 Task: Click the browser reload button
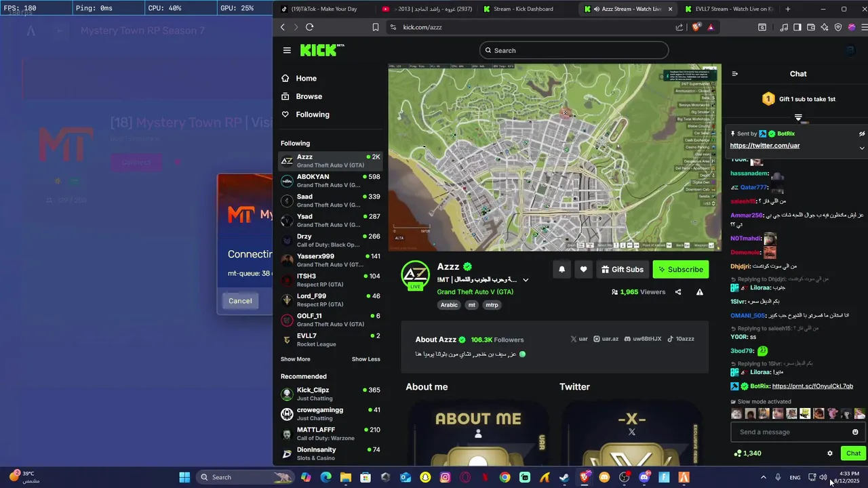tap(309, 27)
